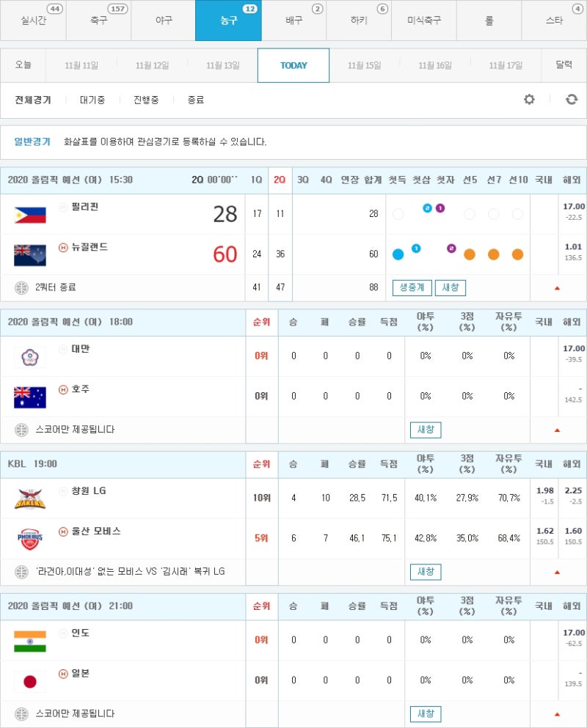Viewport: 587px width, 728px height.
Task: Go to date 11월 13일
Action: (222, 65)
